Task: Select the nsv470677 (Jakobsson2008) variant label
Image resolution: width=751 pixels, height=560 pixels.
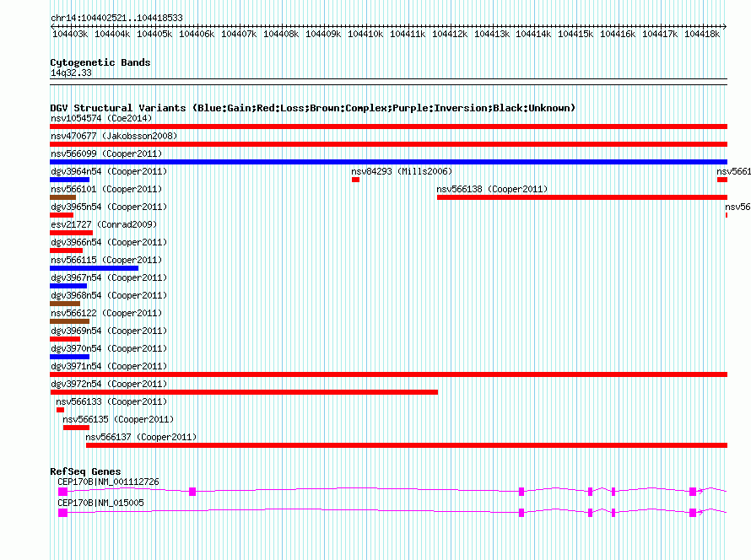Action: click(x=114, y=136)
